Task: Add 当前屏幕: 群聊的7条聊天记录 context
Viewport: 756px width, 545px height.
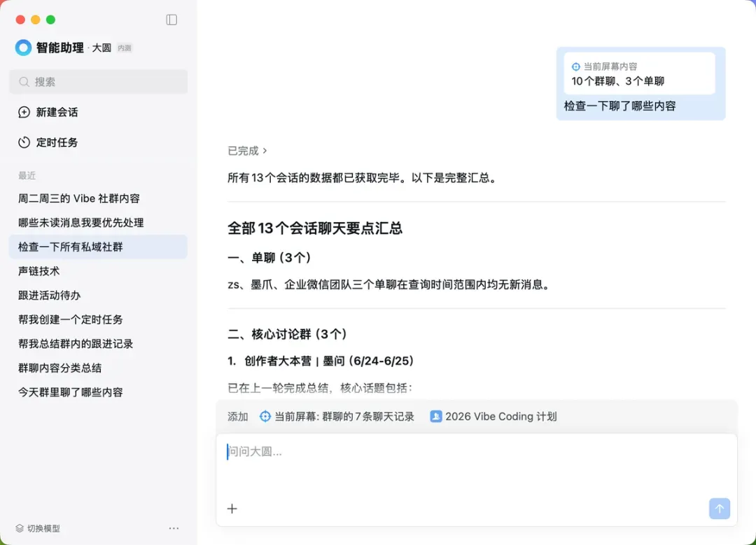Action: (337, 416)
